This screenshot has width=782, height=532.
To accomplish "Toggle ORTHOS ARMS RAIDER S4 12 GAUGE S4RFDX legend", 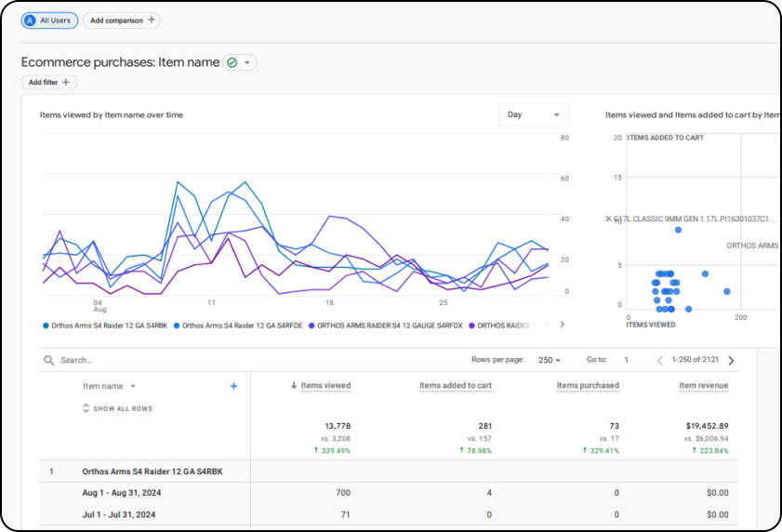I will [x=386, y=326].
